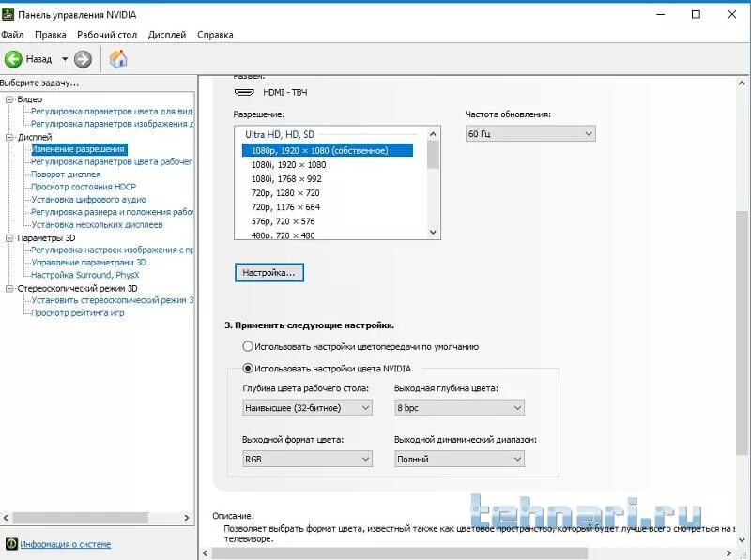The image size is (751, 560).
Task: Open Настройка Surround, PhysX task
Action: (x=84, y=275)
